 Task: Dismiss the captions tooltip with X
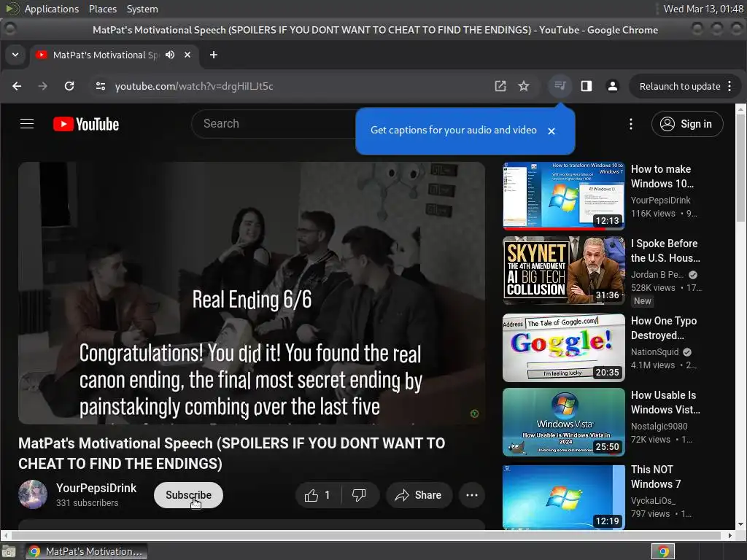click(x=551, y=131)
